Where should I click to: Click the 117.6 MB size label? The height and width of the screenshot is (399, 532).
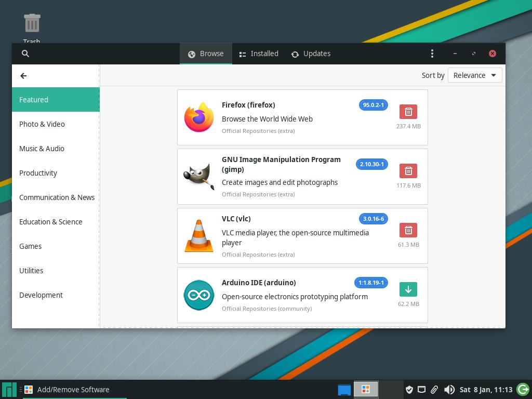point(408,185)
